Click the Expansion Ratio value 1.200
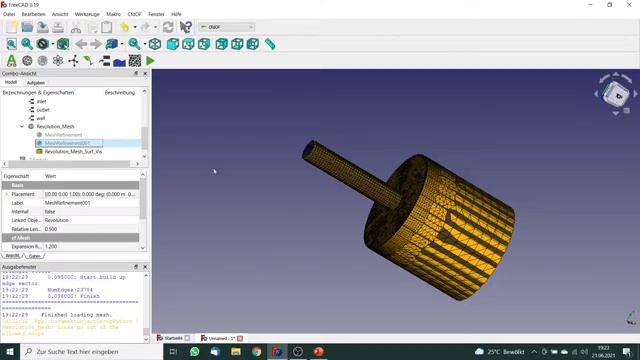The width and height of the screenshot is (640, 360). 91,247
